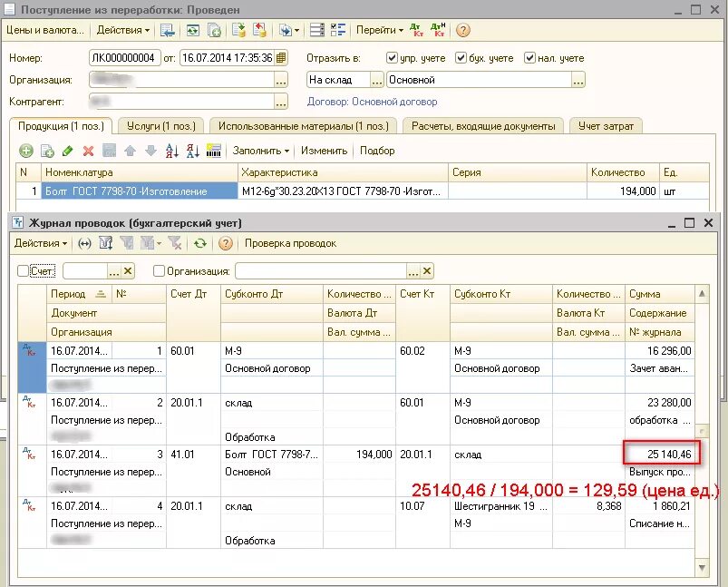Click the barcode search icon
Viewport: 728px width, 587px height.
[214, 151]
